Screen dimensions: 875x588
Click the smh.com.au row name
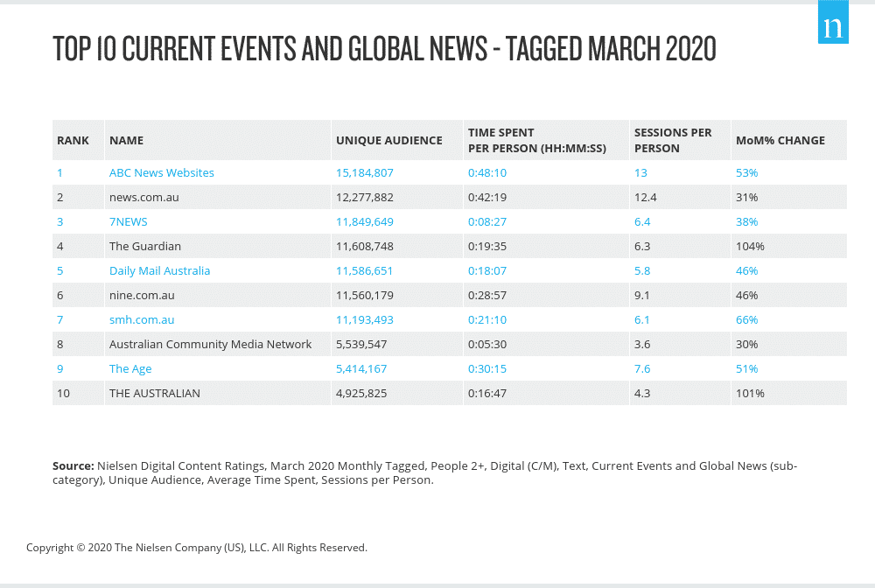click(x=141, y=319)
